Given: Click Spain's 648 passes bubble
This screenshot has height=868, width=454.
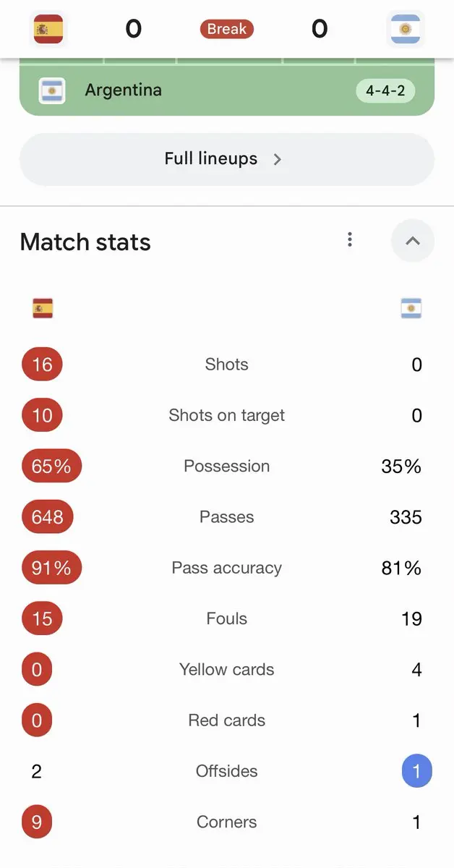Looking at the screenshot, I should tap(48, 517).
